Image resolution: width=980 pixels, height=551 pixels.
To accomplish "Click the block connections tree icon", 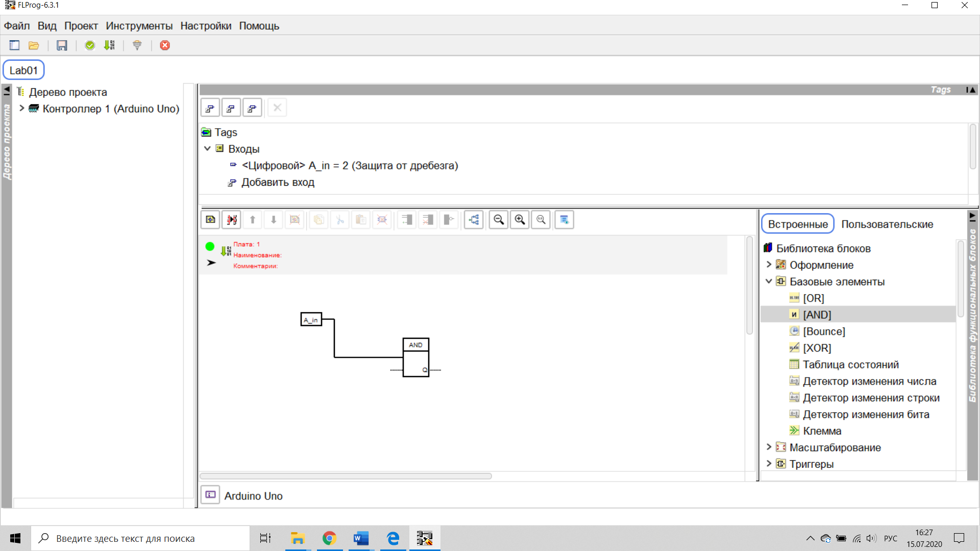I will click(474, 220).
